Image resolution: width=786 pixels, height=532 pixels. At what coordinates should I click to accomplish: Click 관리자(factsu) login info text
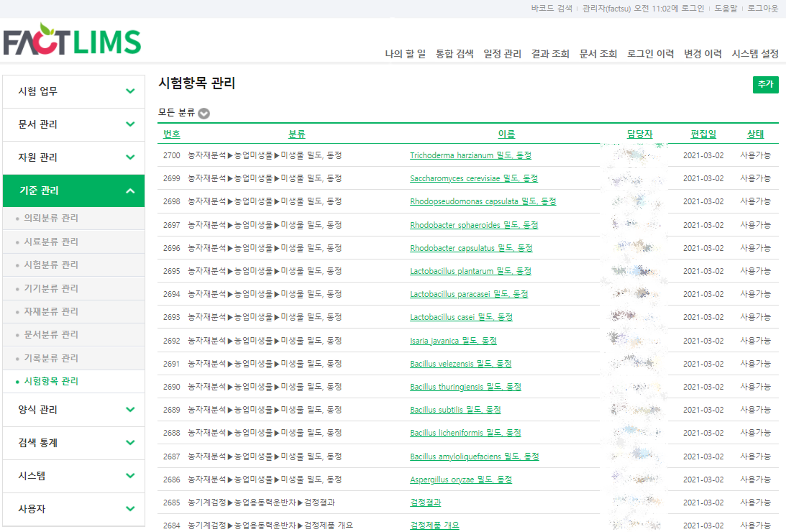click(643, 8)
